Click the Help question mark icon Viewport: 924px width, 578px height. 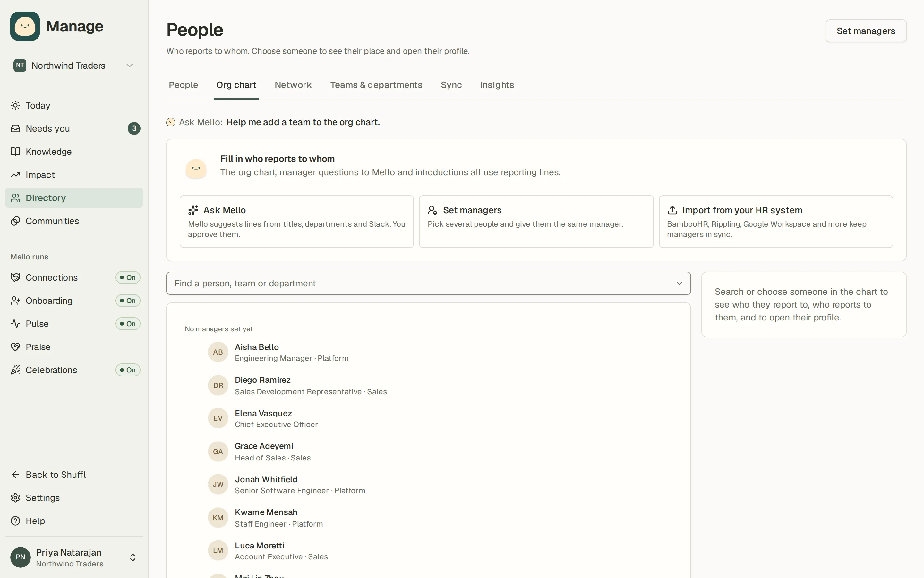15,521
